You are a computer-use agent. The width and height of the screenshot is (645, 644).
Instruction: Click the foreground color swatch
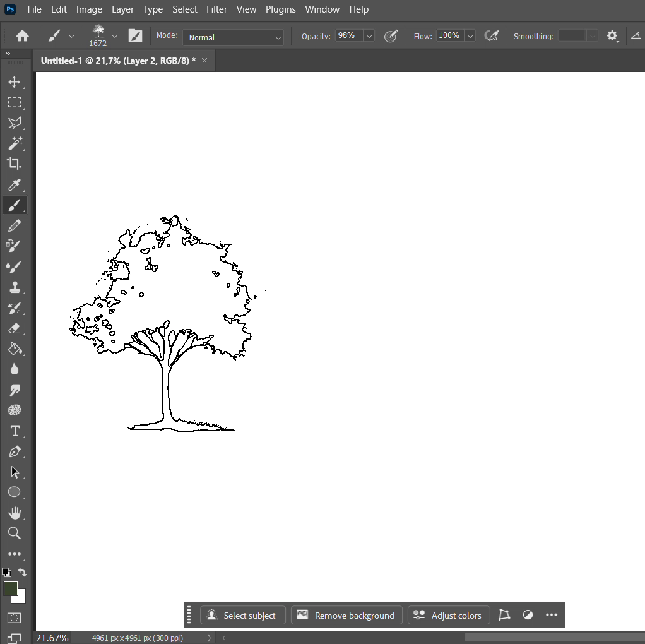pyautogui.click(x=10, y=588)
